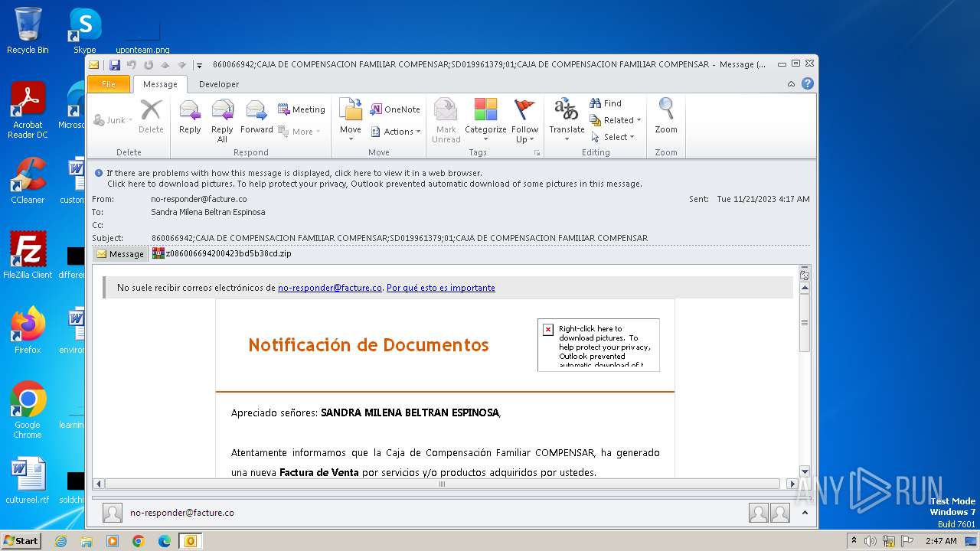980x551 pixels.
Task: Open the Actions dropdown menu
Action: pyautogui.click(x=395, y=132)
